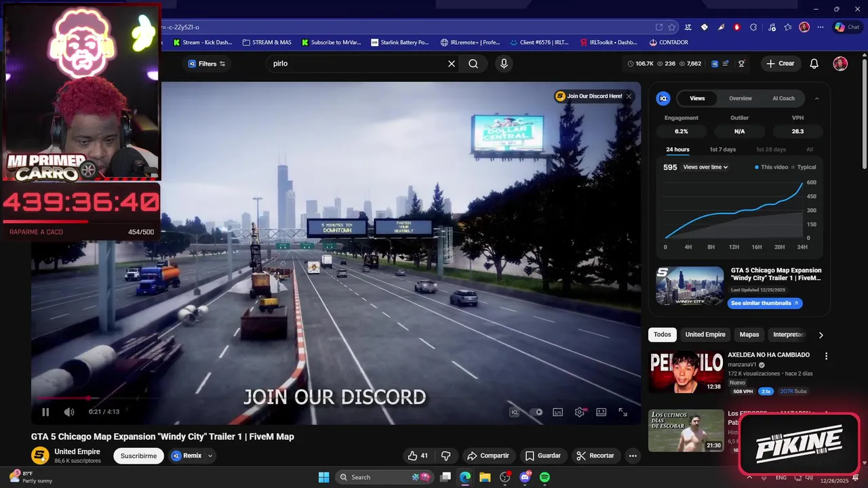Open the Ultimos Dias de Escobar thumbnail
Screen dimensions: 868x488
pos(686,430)
